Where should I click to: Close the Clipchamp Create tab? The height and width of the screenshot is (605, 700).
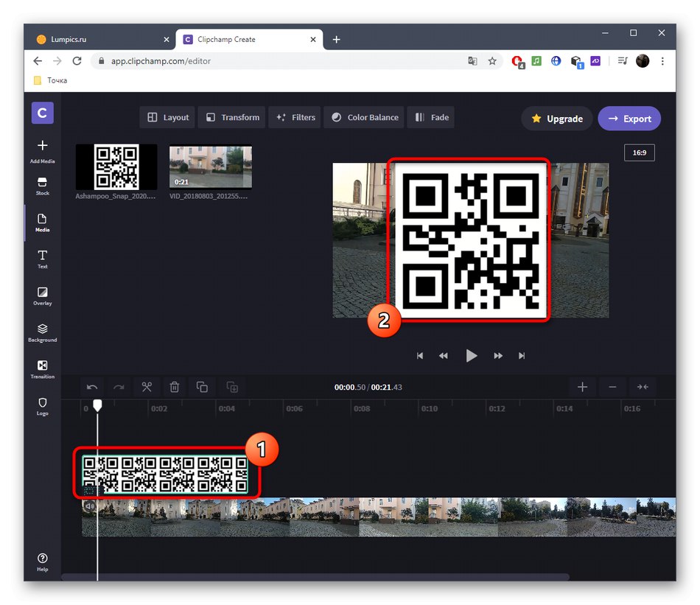313,39
